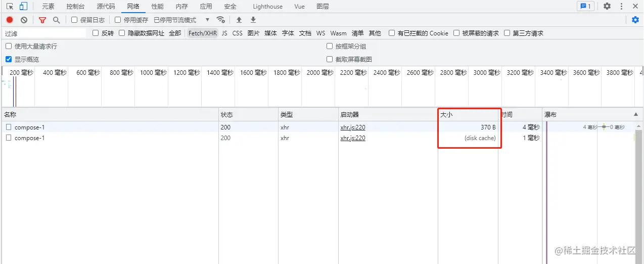The image size is (644, 264).
Task: Tick 有已拦截的 Cookie checkbox
Action: point(392,33)
